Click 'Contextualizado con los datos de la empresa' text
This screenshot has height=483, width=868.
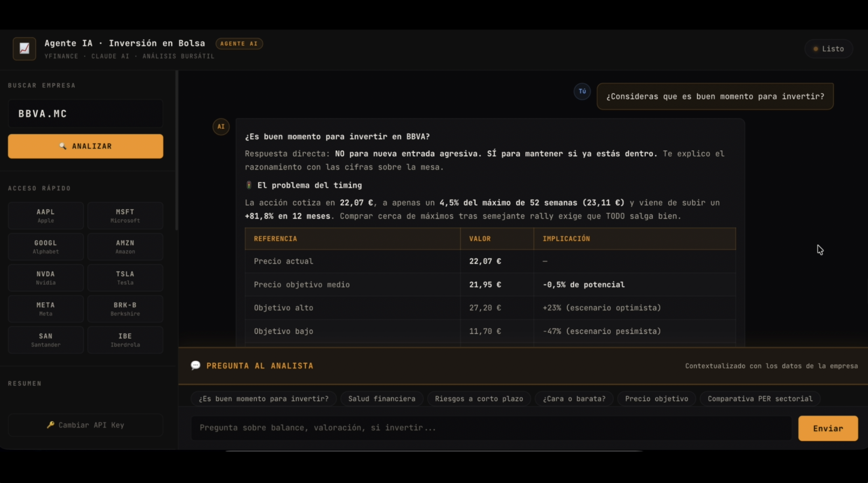pyautogui.click(x=771, y=366)
